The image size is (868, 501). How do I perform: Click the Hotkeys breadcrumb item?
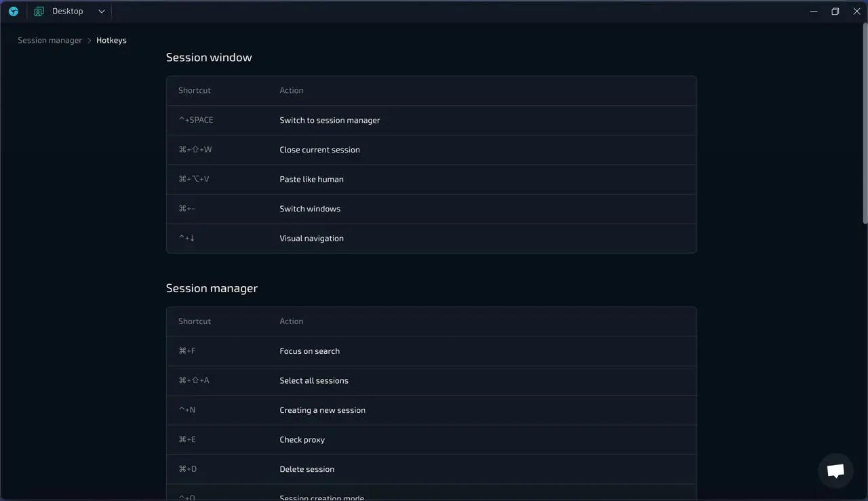tap(111, 41)
